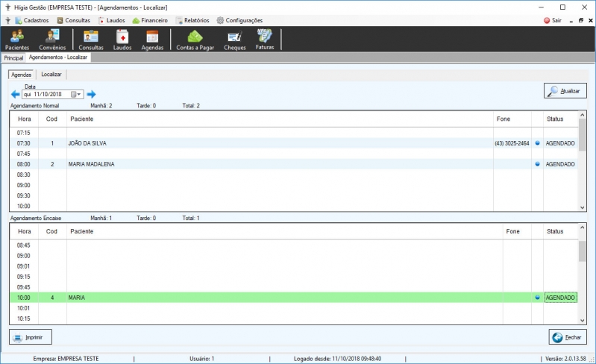Click the Atualizar button
596x364 pixels.
coord(565,91)
